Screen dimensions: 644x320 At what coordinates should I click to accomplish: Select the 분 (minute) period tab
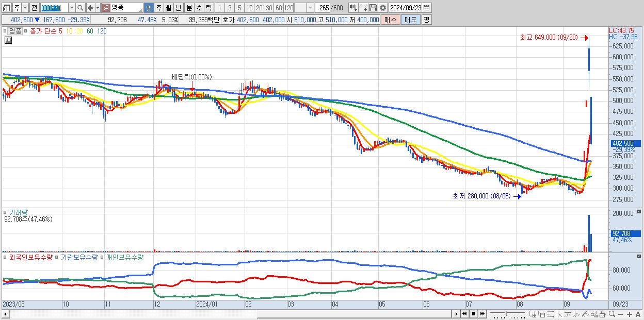[189, 8]
